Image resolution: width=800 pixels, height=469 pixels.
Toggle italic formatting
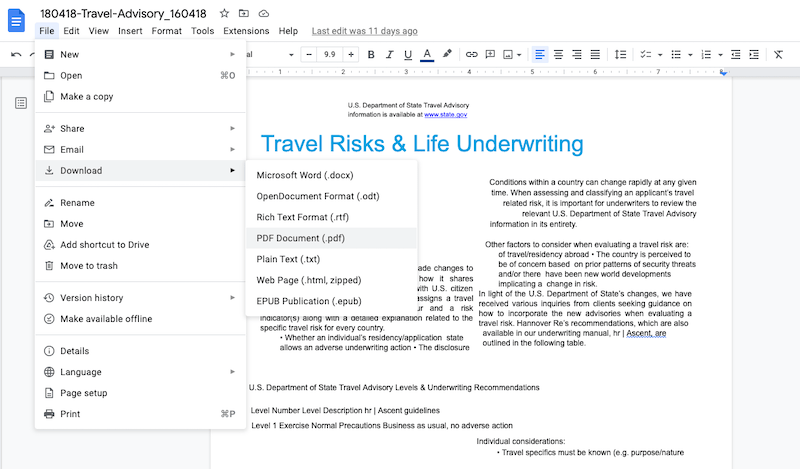click(389, 55)
